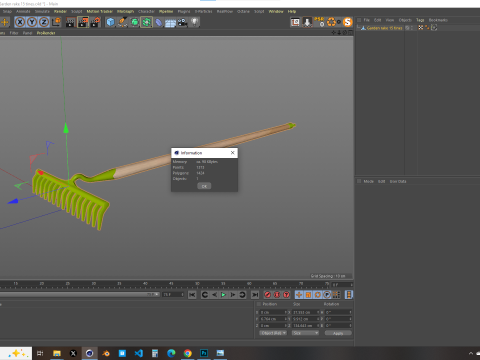Image resolution: width=480 pixels, height=360 pixels.
Task: Click the orange recycle-shaped plugin icon
Action: click(331, 22)
